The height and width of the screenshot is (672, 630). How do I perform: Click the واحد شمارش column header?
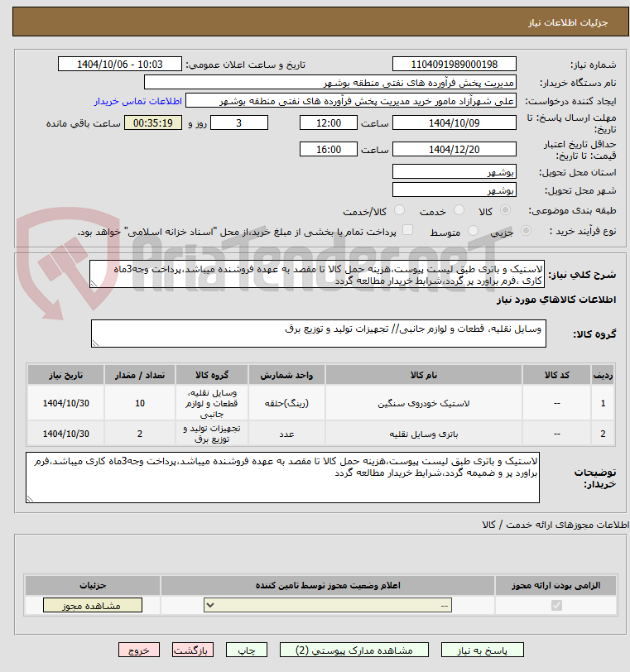(286, 376)
